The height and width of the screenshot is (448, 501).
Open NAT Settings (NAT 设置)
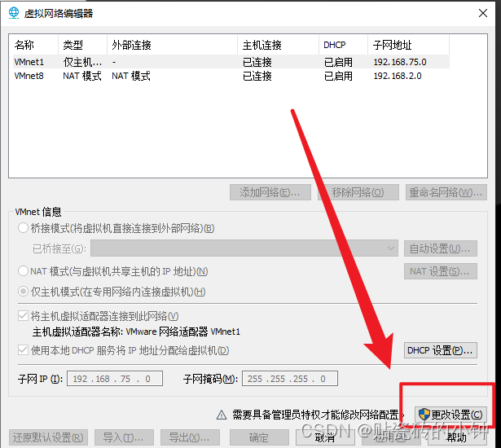440,271
